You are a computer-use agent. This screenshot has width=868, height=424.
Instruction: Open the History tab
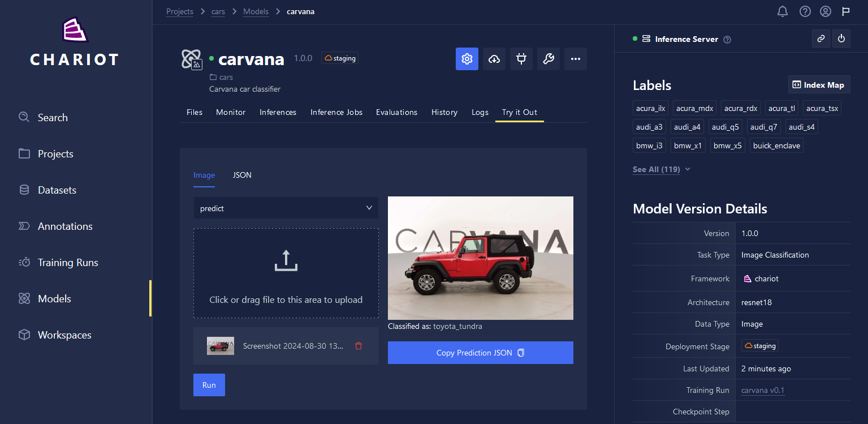point(444,112)
